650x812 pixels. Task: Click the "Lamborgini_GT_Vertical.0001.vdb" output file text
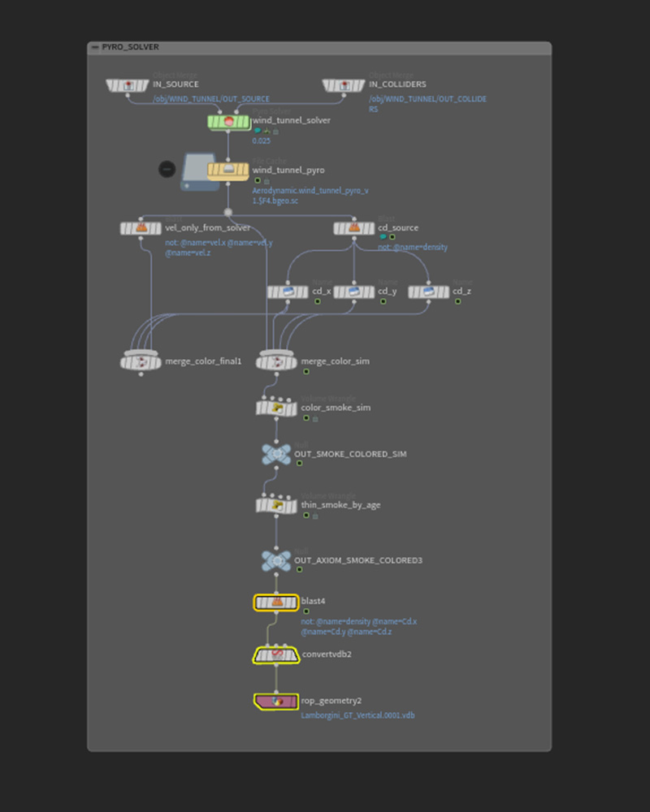[x=357, y=715]
